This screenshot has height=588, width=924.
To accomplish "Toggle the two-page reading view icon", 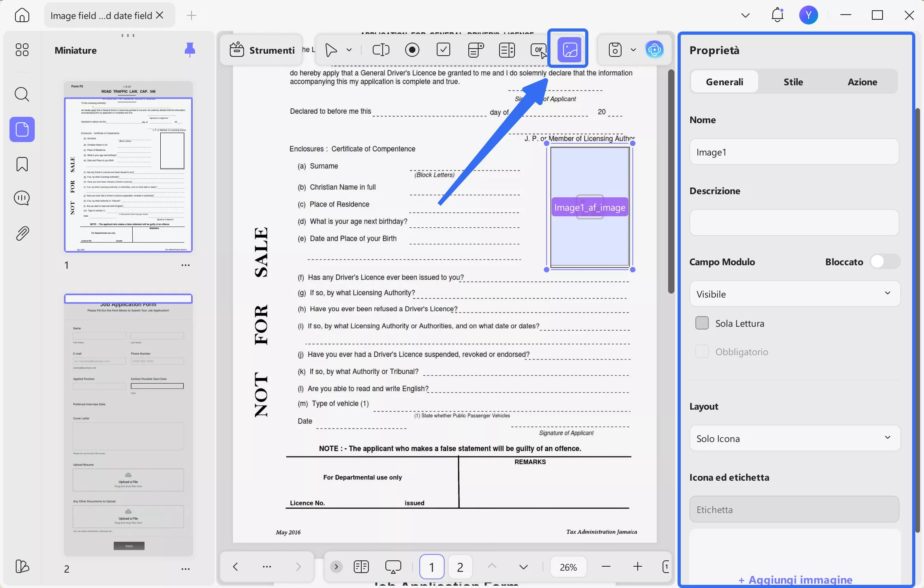I will point(361,567).
